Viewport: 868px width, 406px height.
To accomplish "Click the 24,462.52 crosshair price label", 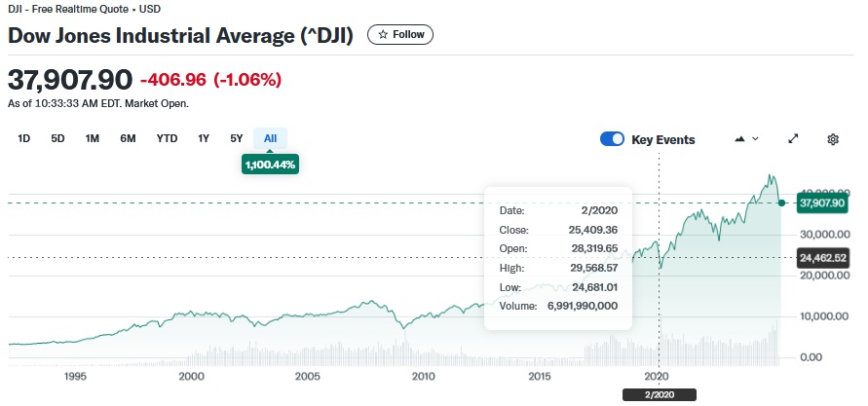I will pyautogui.click(x=822, y=257).
